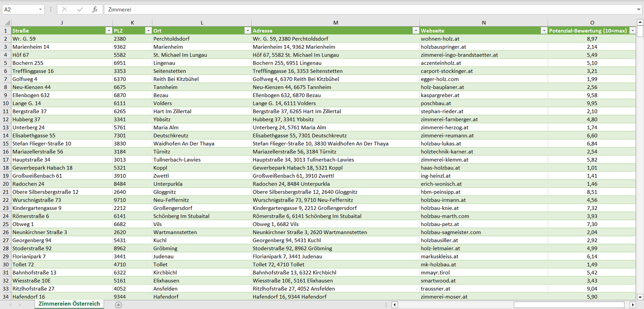Click the Enter checkmark in formula bar
The width and height of the screenshot is (644, 309).
click(x=80, y=9)
